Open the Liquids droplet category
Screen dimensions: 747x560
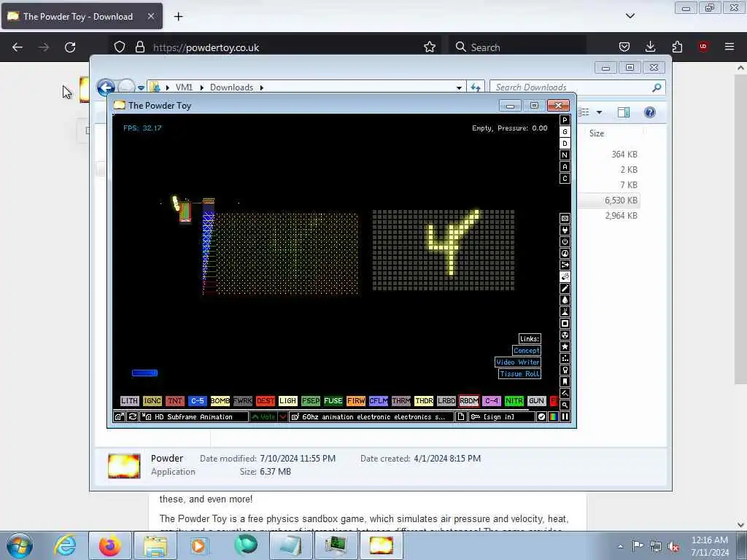(565, 300)
